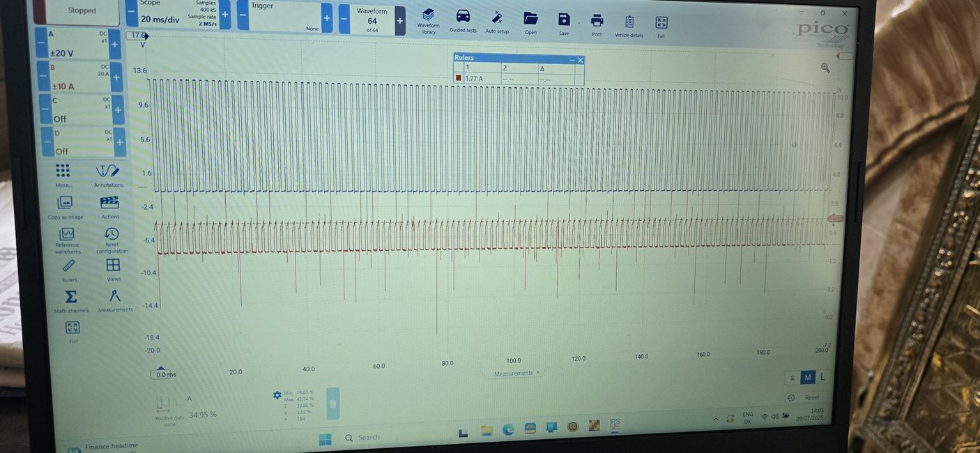Click the 0.0 ms time offset handle
This screenshot has height=453, width=980.
[164, 374]
